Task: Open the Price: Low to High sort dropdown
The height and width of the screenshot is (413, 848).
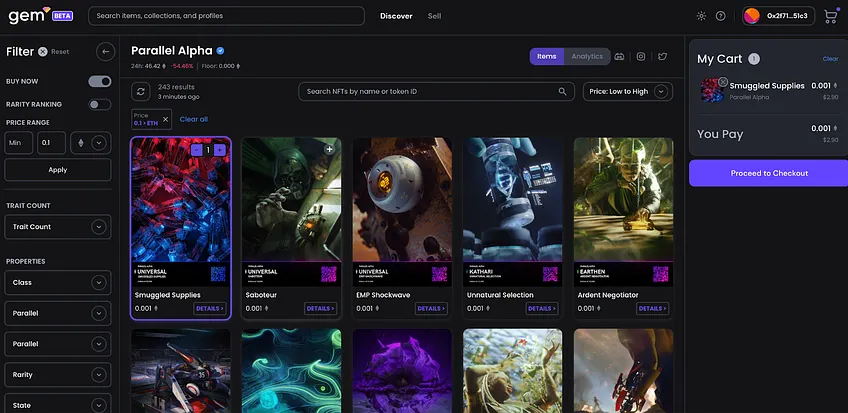Action: coord(628,91)
